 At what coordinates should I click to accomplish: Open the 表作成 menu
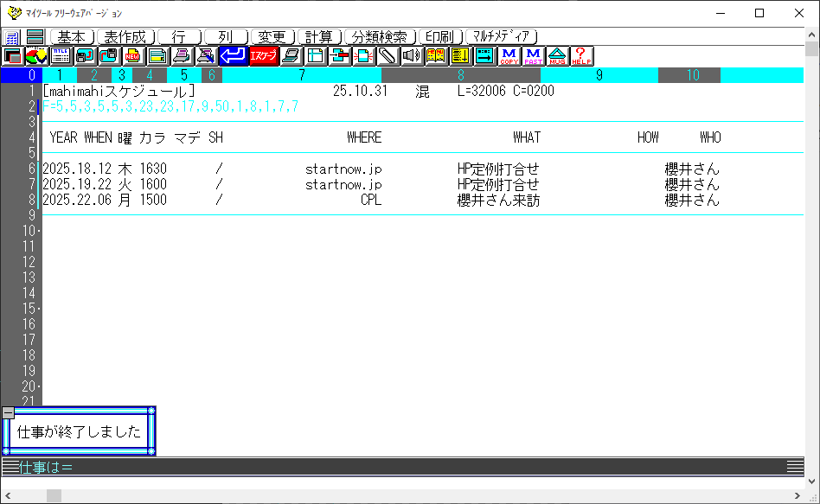[x=125, y=37]
